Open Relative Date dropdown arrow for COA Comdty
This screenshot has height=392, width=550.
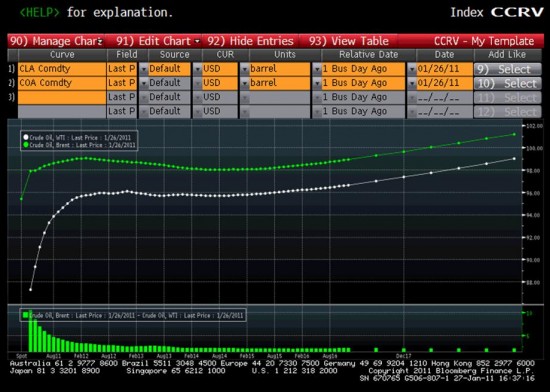point(317,83)
